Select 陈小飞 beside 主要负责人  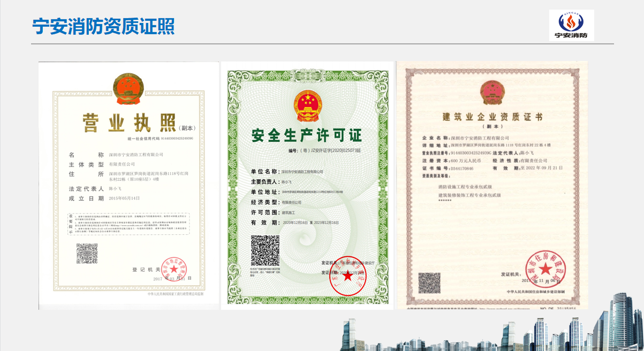tap(286, 182)
